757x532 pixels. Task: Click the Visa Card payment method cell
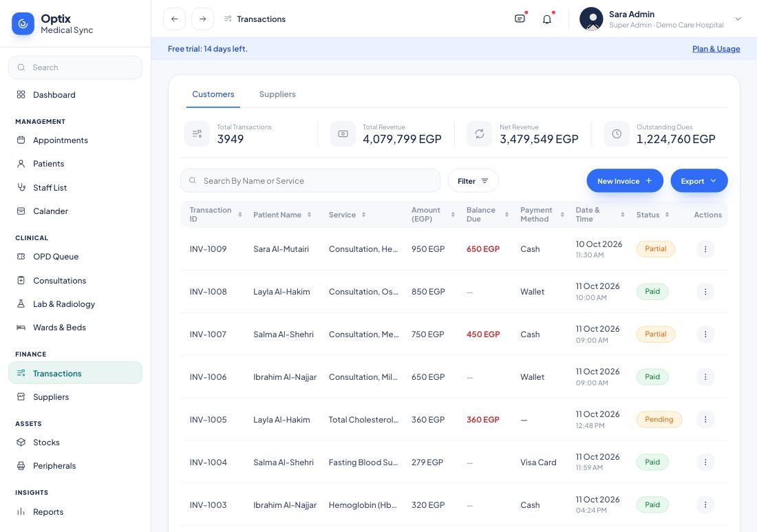[538, 462]
